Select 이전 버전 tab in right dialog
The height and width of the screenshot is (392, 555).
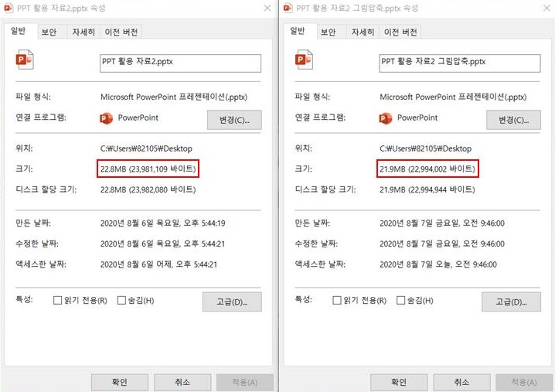pyautogui.click(x=400, y=32)
